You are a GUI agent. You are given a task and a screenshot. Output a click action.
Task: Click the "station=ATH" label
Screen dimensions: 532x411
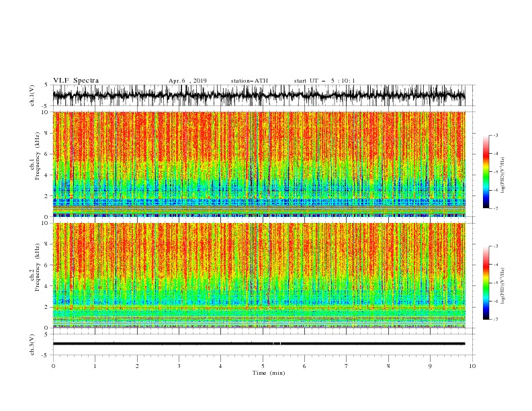(x=249, y=81)
